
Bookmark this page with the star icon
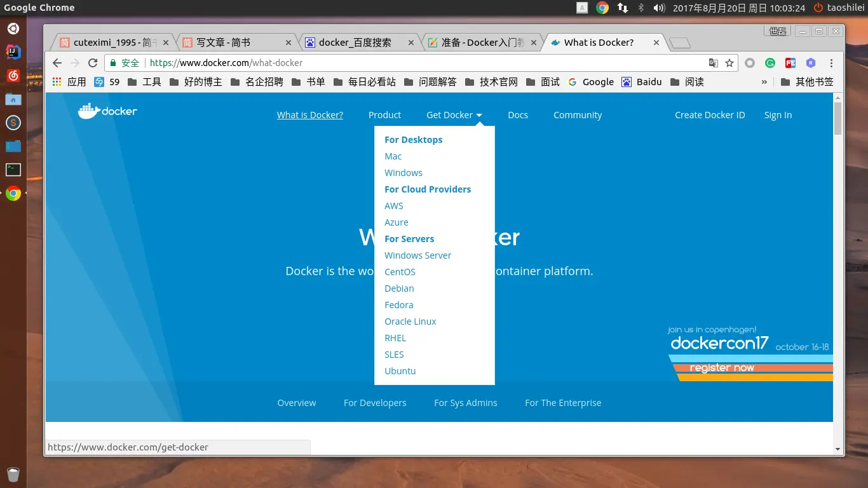729,63
